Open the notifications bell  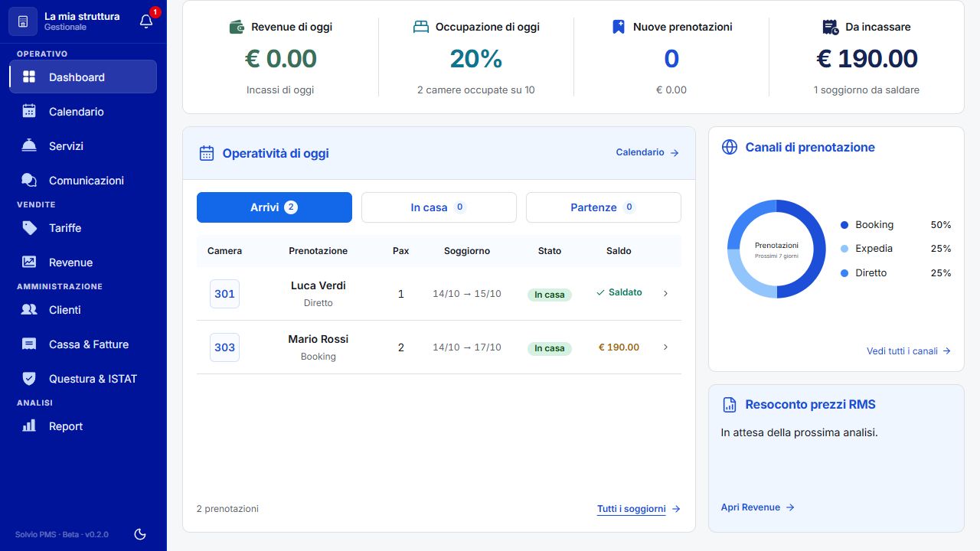(146, 21)
